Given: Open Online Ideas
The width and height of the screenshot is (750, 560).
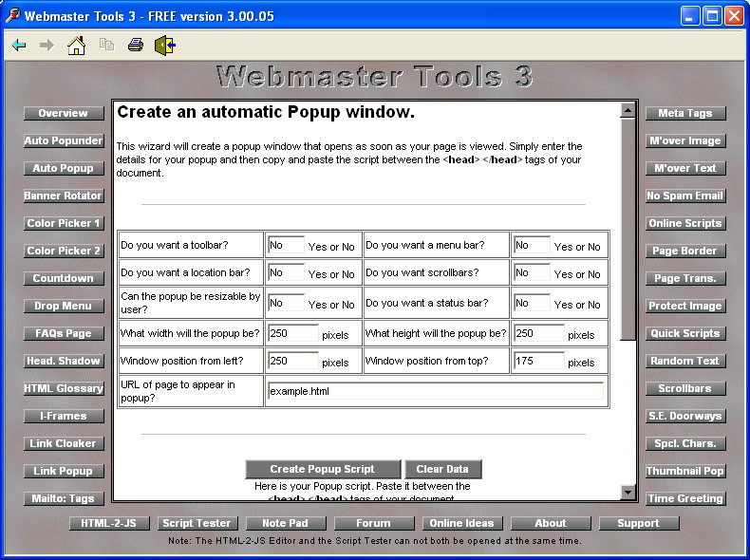Looking at the screenshot, I should pyautogui.click(x=462, y=523).
